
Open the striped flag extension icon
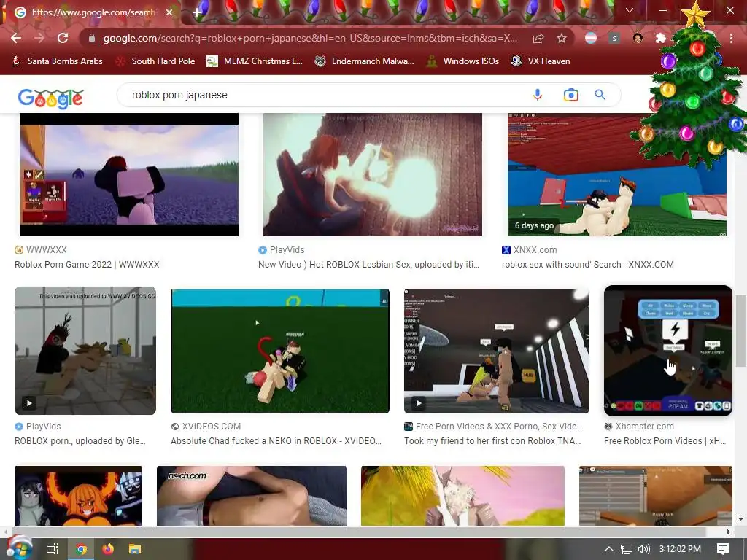(591, 38)
